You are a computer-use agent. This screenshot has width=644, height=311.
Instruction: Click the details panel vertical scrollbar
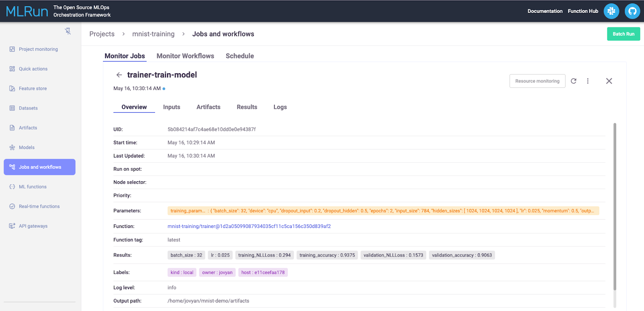point(615,206)
